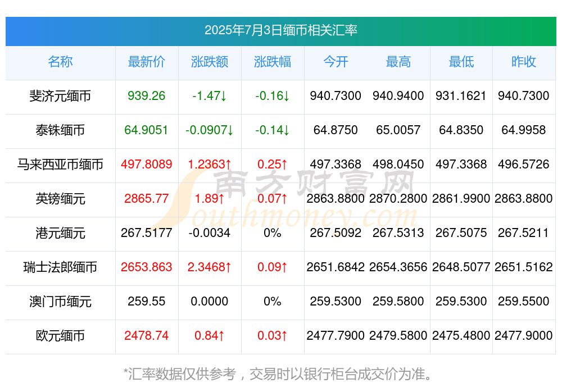The image size is (562, 392).
Task: Click 0% in the 港元缅元 row
Action: 273,233
